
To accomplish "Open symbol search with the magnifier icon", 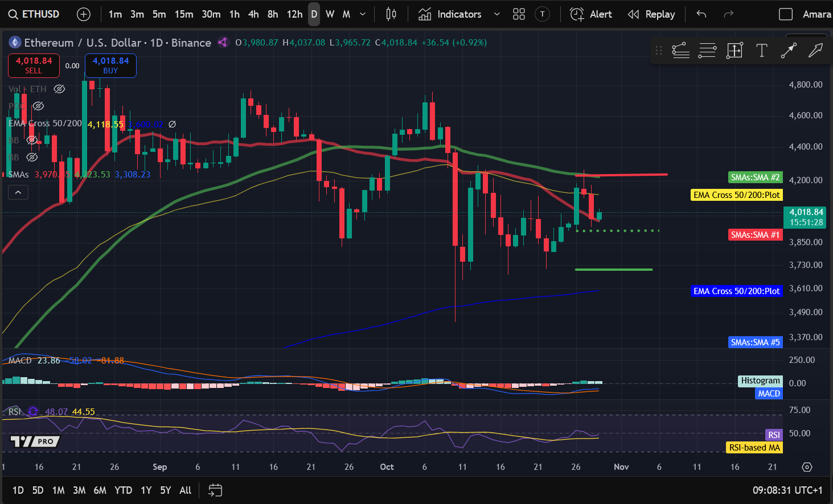I will point(13,14).
